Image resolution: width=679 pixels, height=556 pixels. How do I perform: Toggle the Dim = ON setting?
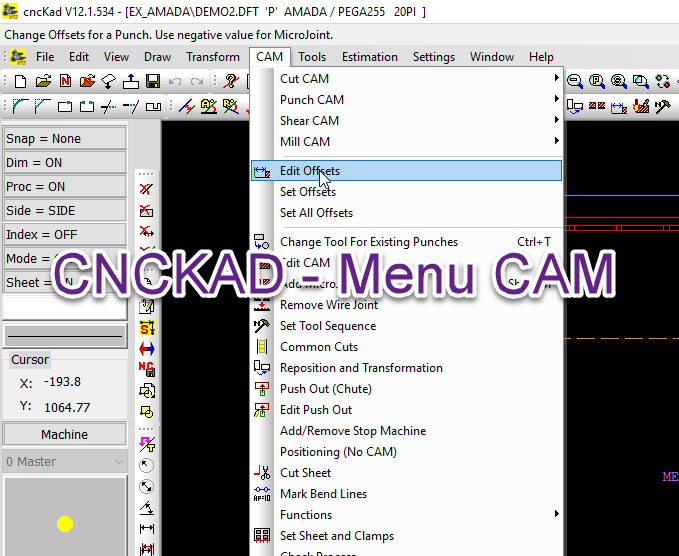(65, 162)
